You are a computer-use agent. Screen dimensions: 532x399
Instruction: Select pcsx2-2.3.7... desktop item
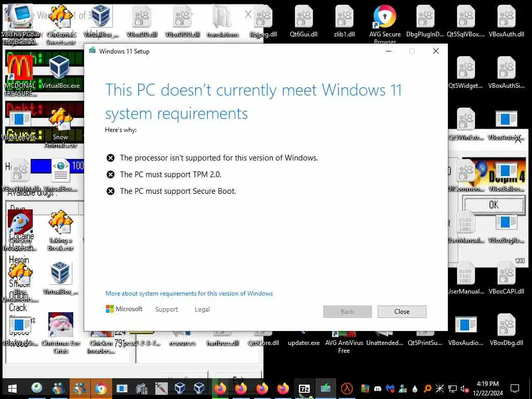pyautogui.click(x=141, y=339)
